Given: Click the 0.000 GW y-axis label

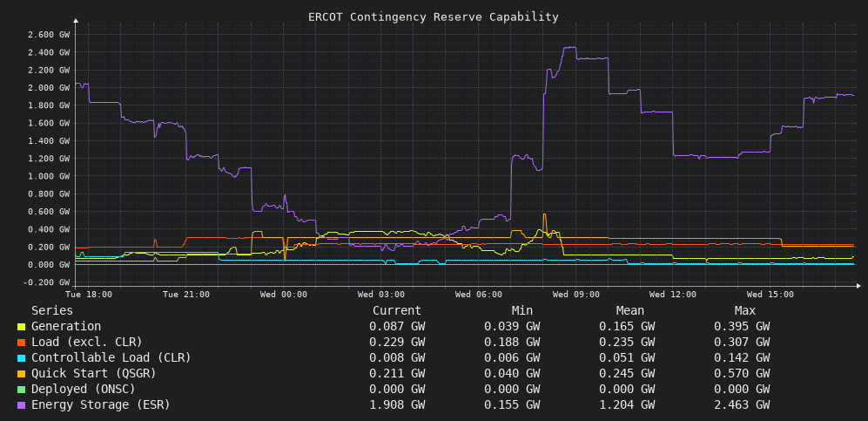Looking at the screenshot, I should (49, 265).
